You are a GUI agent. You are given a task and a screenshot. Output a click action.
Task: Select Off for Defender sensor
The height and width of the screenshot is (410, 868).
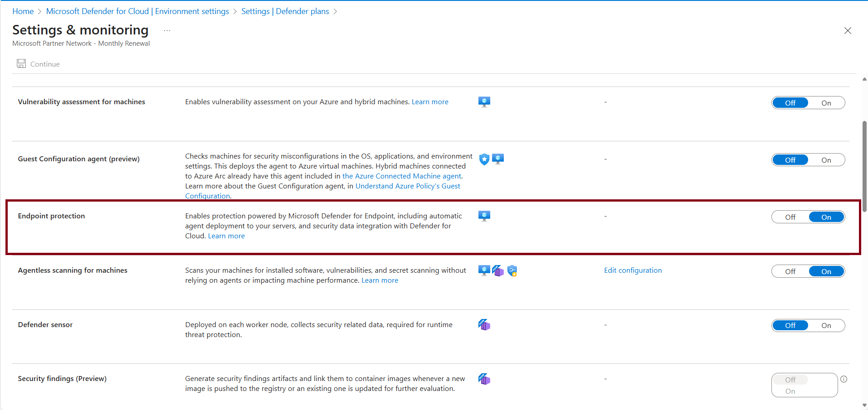pos(790,325)
